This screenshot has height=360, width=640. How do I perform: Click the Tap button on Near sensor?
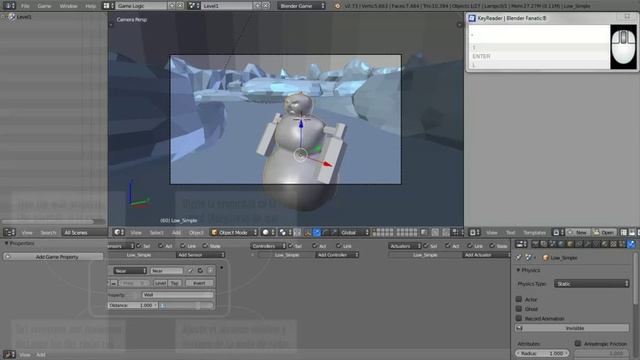coord(174,283)
